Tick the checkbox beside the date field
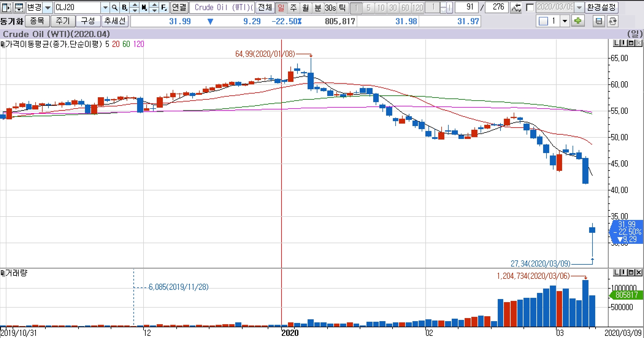644x338 pixels. [x=530, y=7]
